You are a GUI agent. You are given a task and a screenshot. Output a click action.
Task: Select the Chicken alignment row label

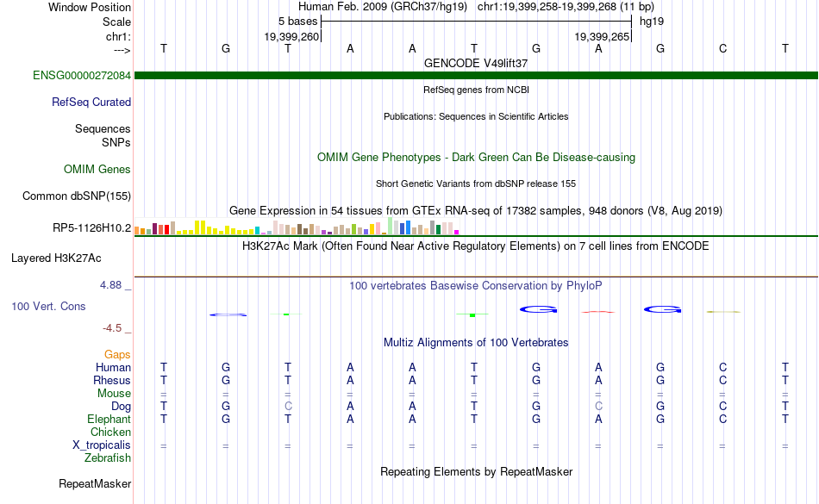[110, 432]
